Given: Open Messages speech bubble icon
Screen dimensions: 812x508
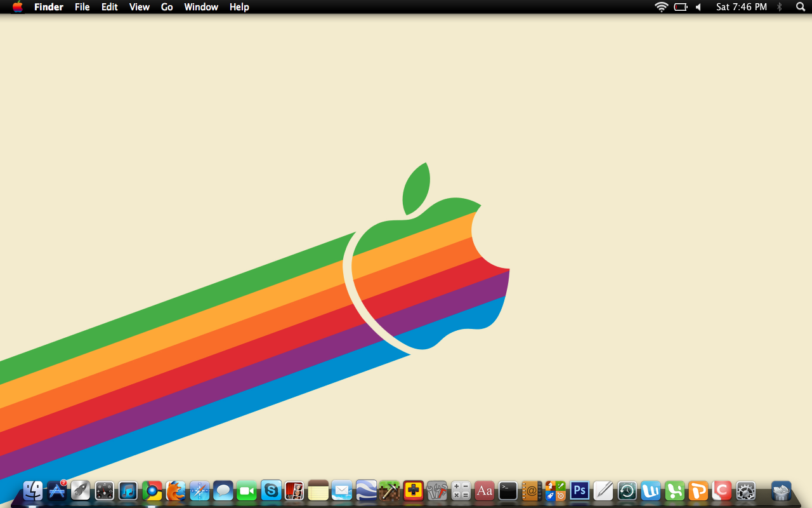Looking at the screenshot, I should 223,491.
